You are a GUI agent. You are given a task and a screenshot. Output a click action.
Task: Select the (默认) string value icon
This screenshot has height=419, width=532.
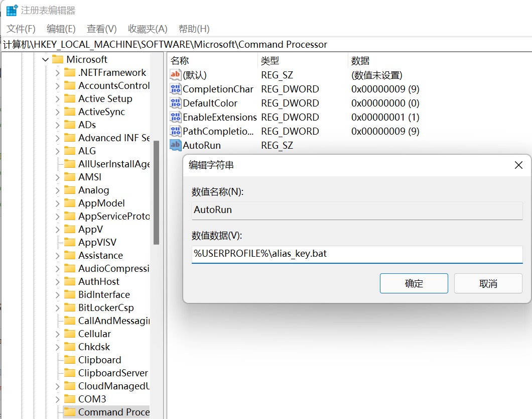(176, 75)
